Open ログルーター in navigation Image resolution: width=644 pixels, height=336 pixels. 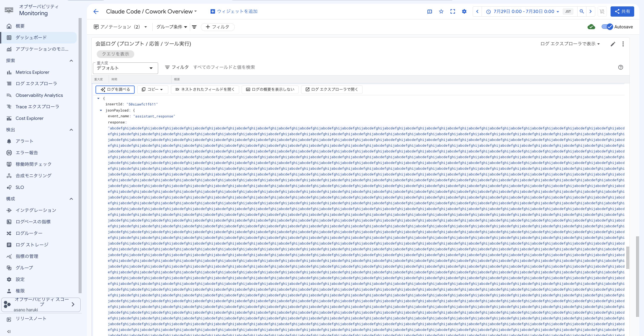click(x=39, y=233)
